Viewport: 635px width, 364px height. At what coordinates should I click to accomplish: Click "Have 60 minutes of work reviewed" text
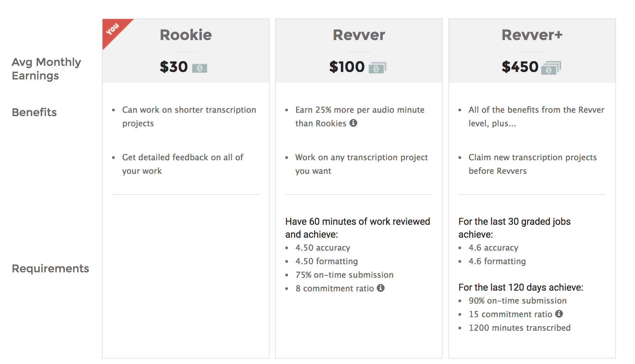click(x=358, y=221)
